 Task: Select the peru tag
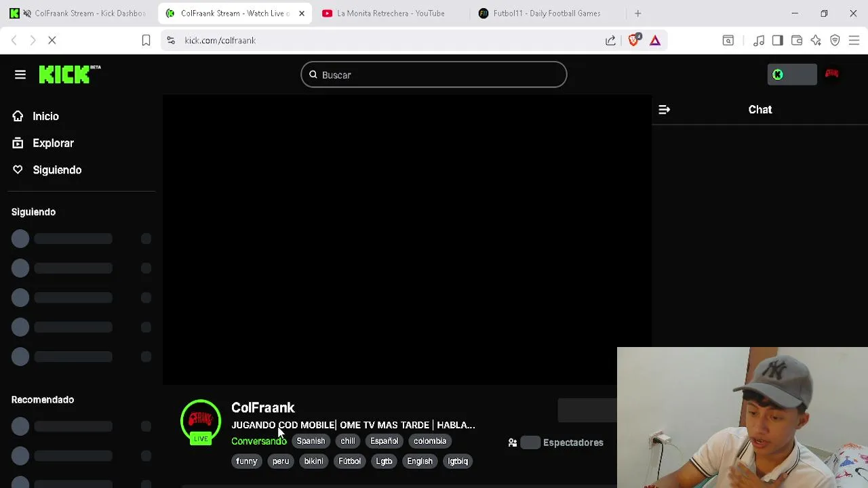tap(281, 462)
